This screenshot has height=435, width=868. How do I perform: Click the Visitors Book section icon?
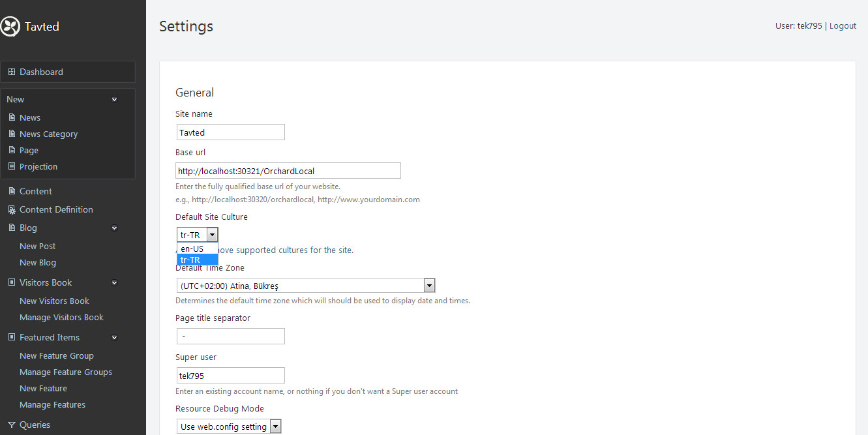click(x=12, y=282)
